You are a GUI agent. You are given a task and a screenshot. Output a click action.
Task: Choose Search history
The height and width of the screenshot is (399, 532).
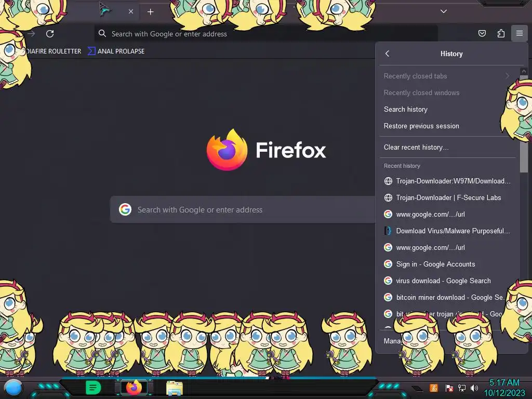coord(447,109)
